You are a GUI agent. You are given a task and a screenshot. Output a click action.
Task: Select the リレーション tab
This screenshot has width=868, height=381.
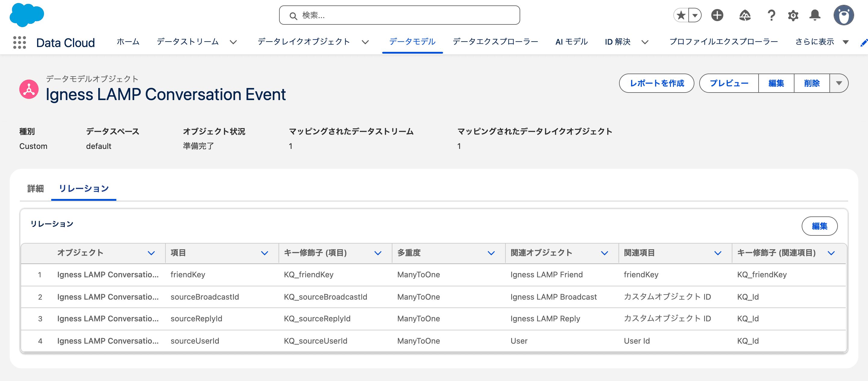tap(84, 188)
